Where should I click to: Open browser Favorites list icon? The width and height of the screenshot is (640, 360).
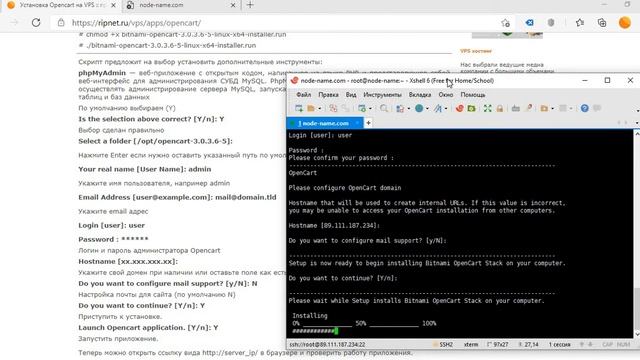pos(580,23)
